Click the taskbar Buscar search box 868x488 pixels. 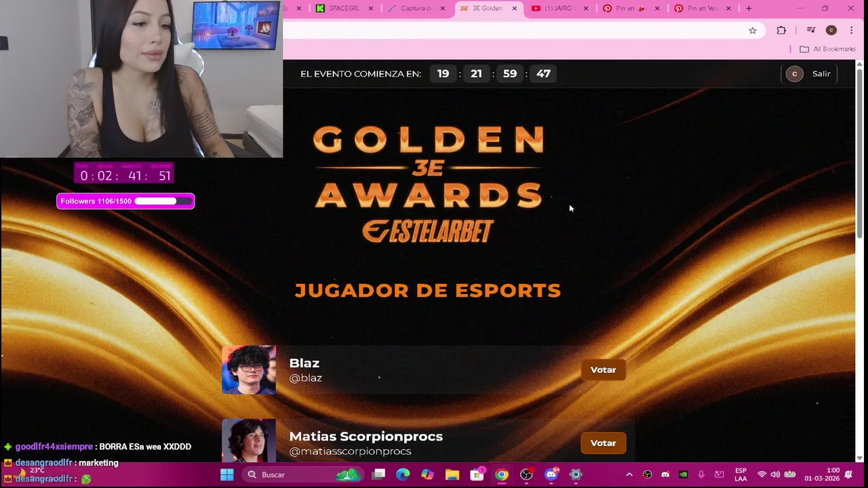click(x=302, y=474)
